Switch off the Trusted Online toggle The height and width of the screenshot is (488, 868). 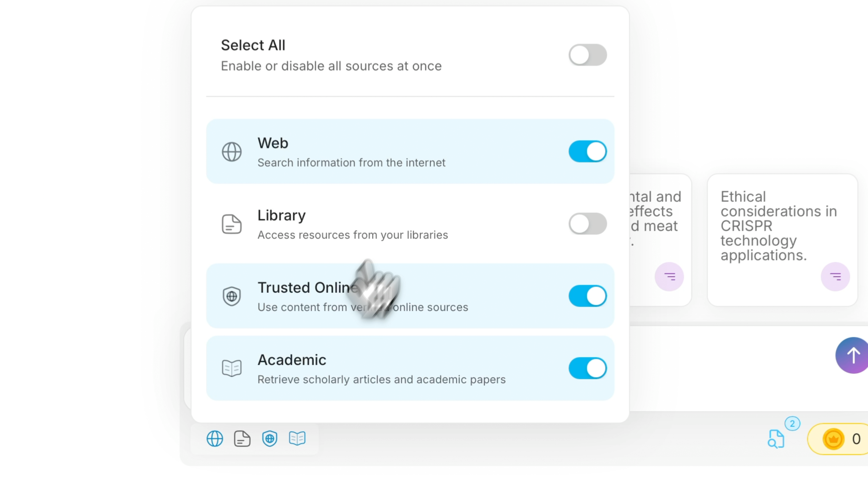(x=588, y=296)
